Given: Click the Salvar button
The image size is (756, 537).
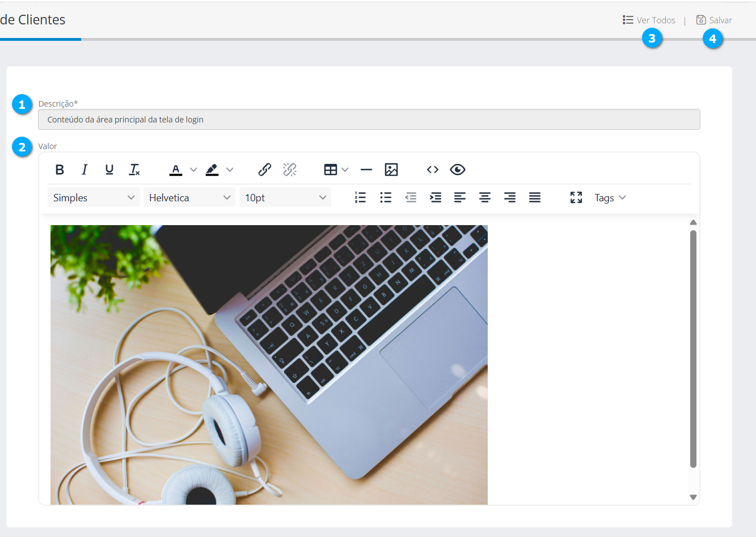Looking at the screenshot, I should click(715, 20).
